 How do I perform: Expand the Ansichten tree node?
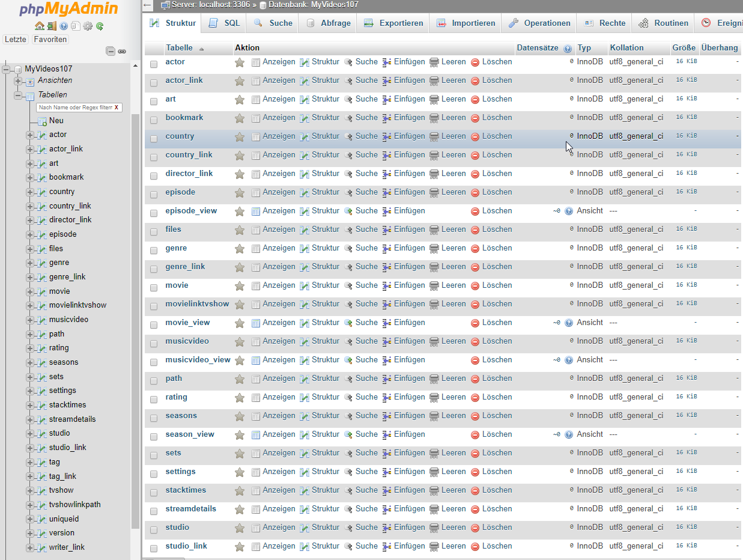[17, 81]
